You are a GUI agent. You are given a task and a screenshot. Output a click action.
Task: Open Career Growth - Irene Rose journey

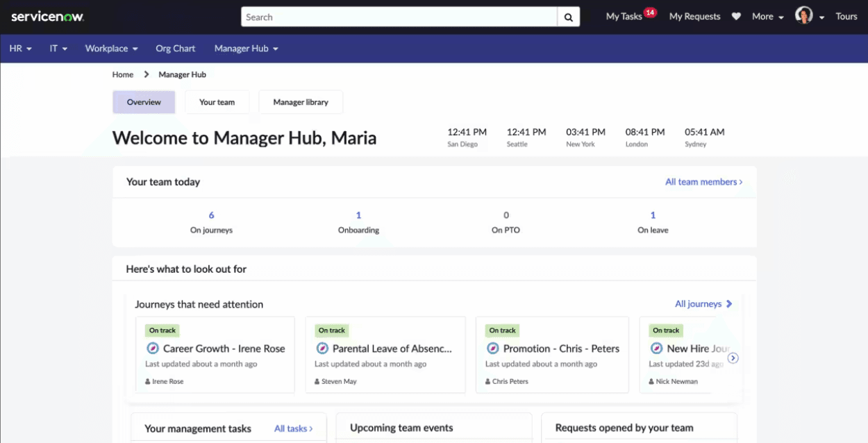224,349
